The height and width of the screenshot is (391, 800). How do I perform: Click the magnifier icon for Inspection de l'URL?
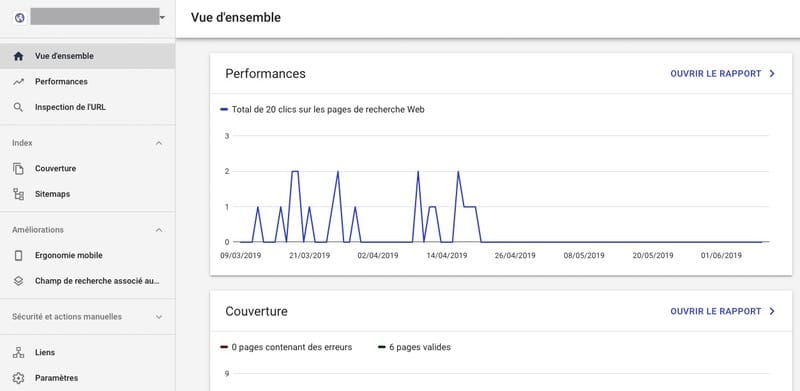18,107
